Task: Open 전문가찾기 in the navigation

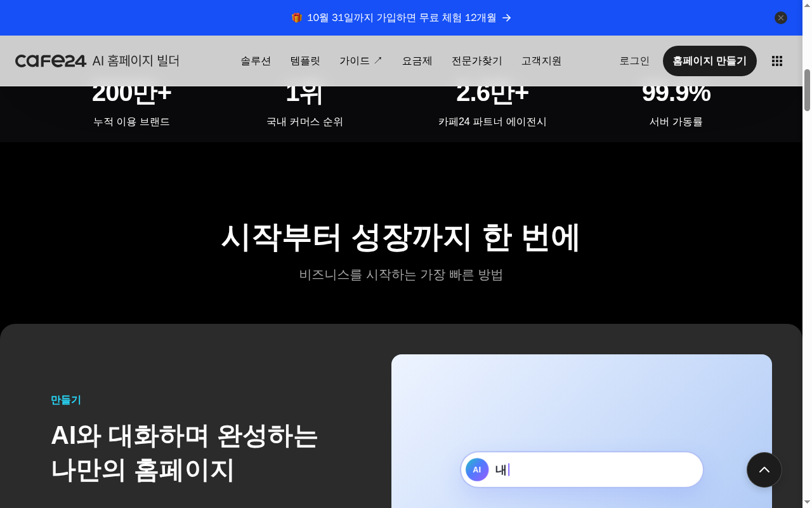Action: click(x=477, y=61)
